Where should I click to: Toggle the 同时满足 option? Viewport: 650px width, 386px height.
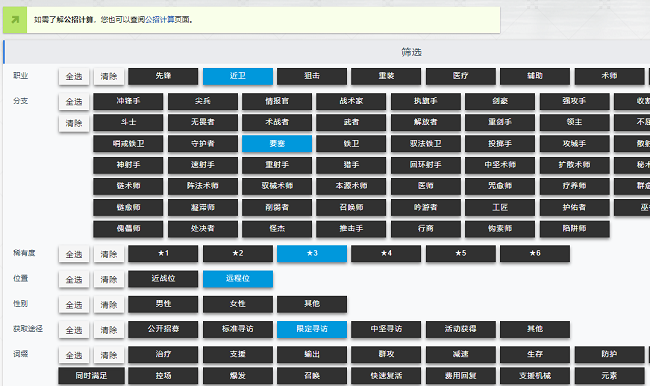pyautogui.click(x=91, y=376)
